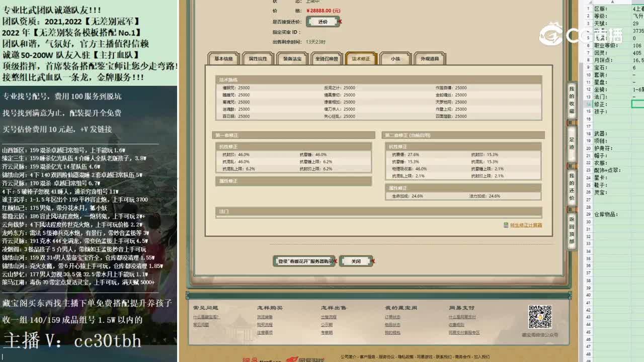Open the 订单状态 footer link

coord(392,317)
